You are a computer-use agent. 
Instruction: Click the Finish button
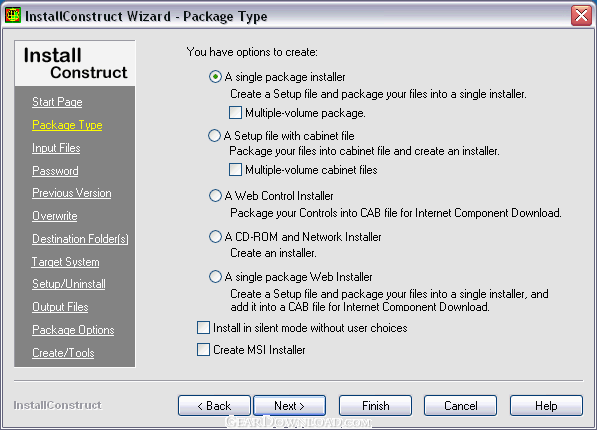pyautogui.click(x=375, y=406)
